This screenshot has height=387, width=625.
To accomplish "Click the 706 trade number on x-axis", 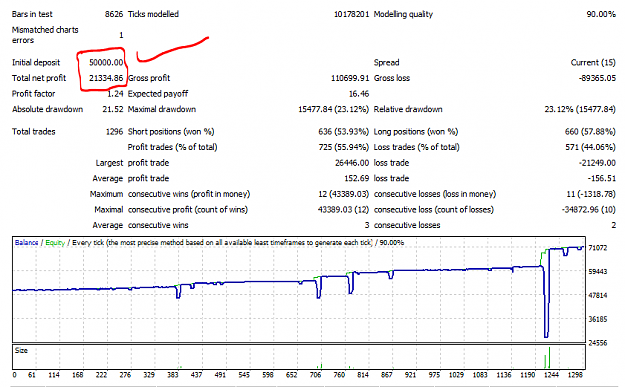I will click(x=315, y=375).
